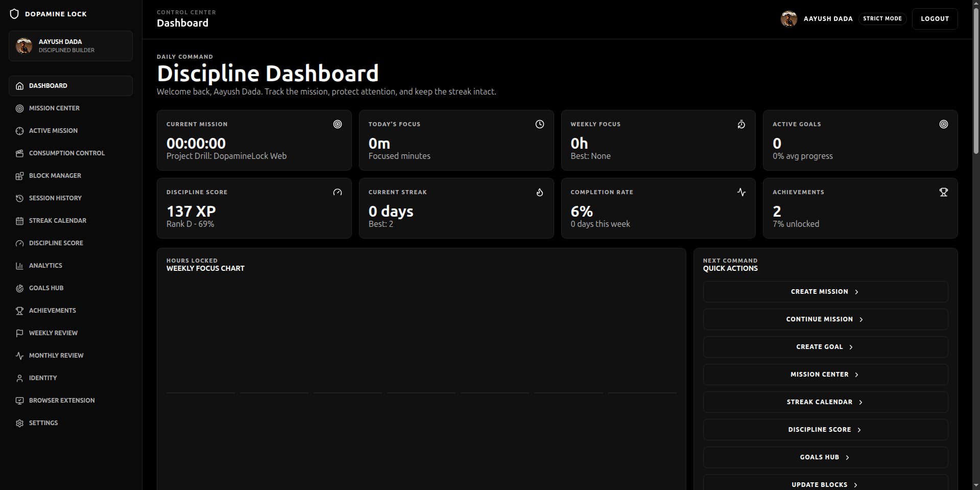Click the flame icon on Current Streak card

[539, 192]
